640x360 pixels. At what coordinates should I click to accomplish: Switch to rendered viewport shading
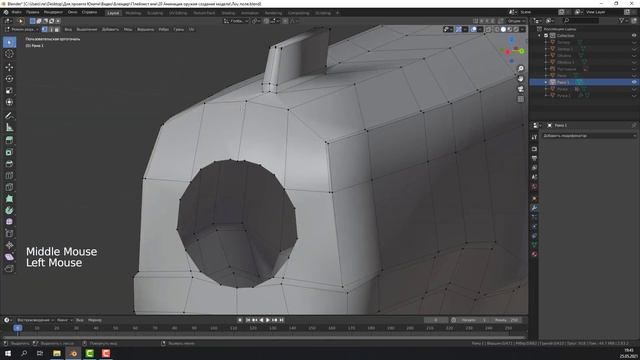pyautogui.click(x=516, y=29)
